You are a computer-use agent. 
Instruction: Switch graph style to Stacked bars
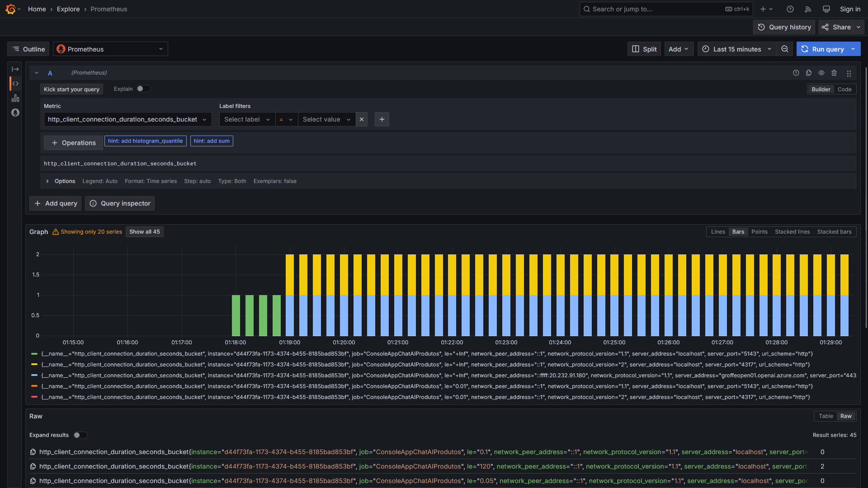pos(834,232)
